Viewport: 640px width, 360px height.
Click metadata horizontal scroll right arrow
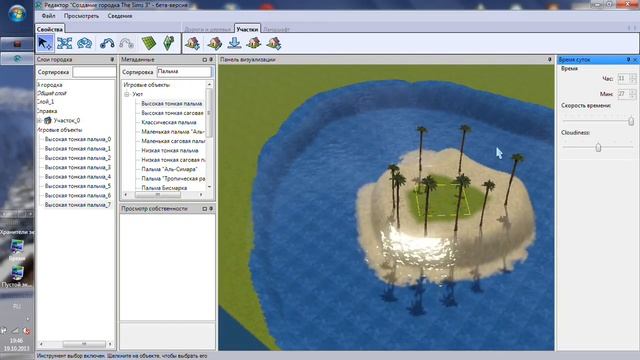point(201,195)
